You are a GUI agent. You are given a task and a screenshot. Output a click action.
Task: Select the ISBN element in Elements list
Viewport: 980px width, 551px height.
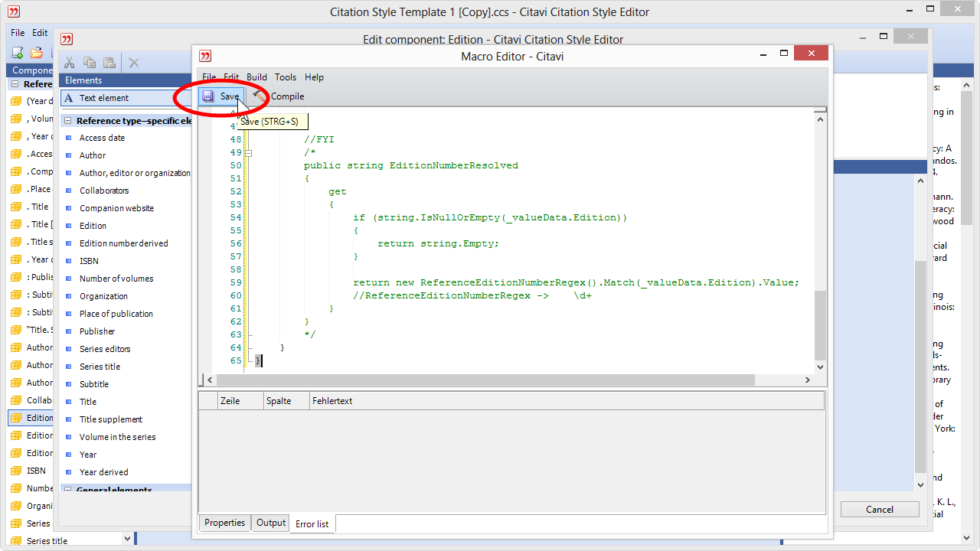(89, 261)
